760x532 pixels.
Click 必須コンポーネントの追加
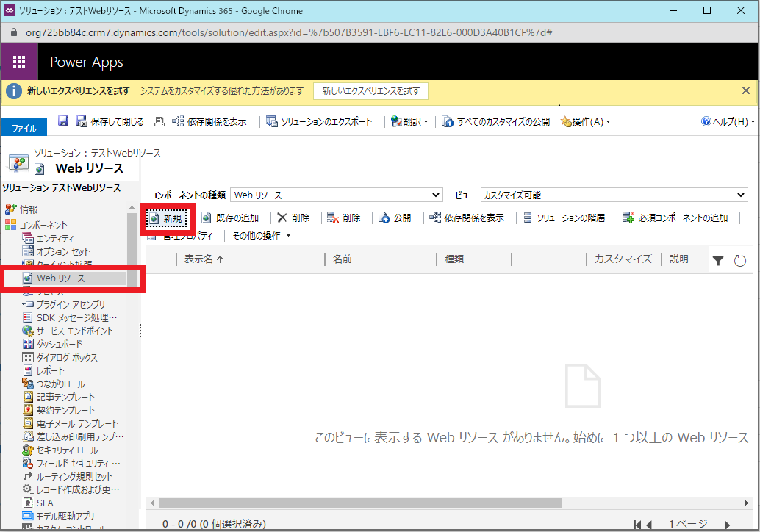675,218
